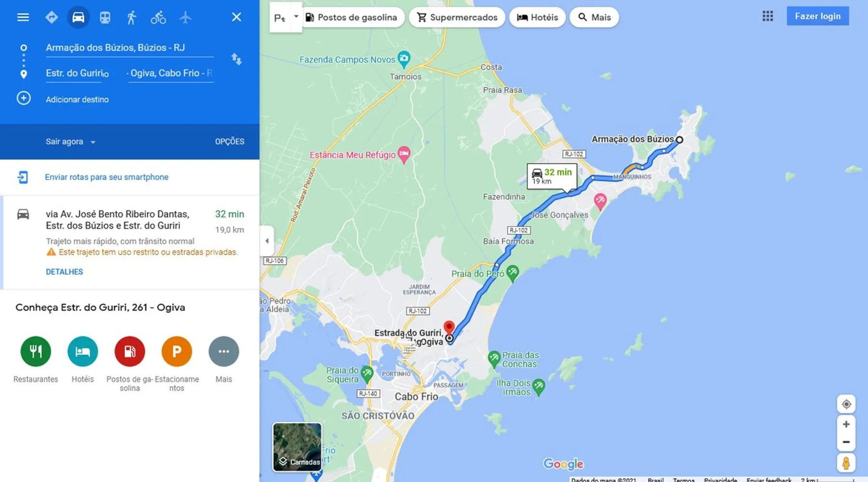
Task: Open the hamburger main menu
Action: (23, 17)
